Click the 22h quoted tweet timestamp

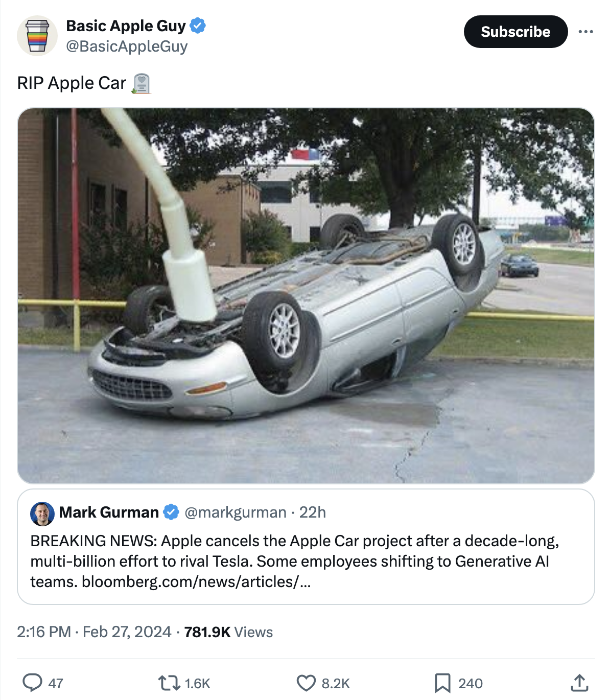(313, 512)
